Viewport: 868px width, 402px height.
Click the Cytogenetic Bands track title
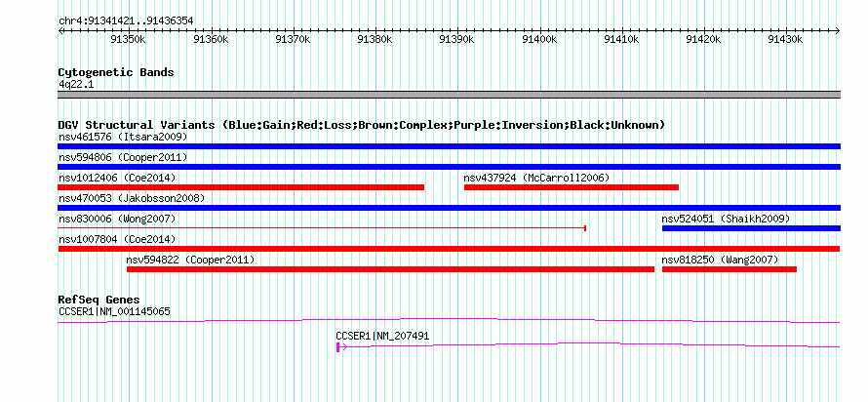click(x=116, y=72)
